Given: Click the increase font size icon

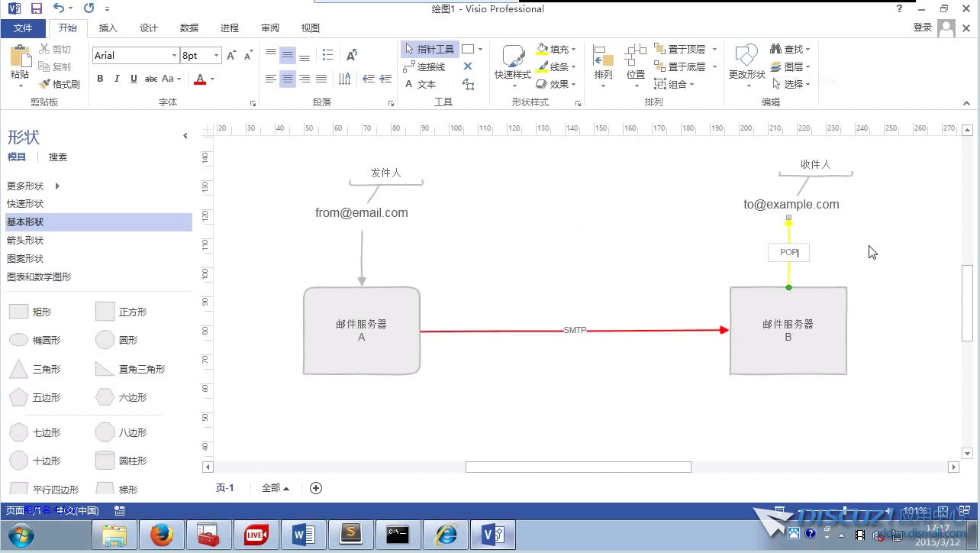Looking at the screenshot, I should pyautogui.click(x=232, y=56).
